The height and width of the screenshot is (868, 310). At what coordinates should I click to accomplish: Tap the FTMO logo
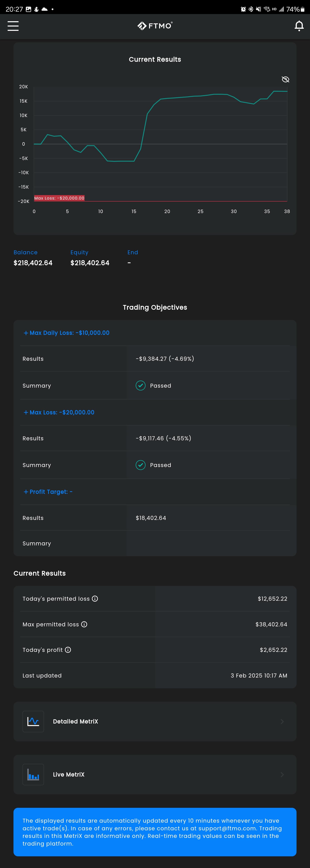point(155,26)
